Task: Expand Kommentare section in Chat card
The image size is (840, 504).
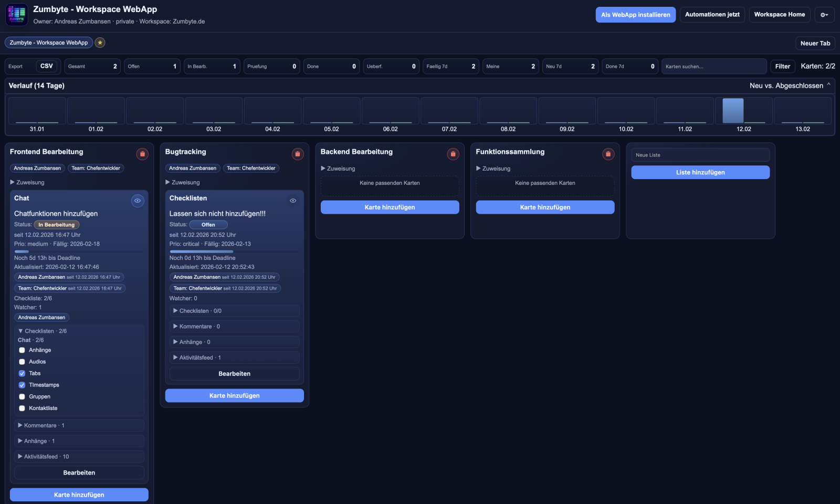Action: point(41,425)
